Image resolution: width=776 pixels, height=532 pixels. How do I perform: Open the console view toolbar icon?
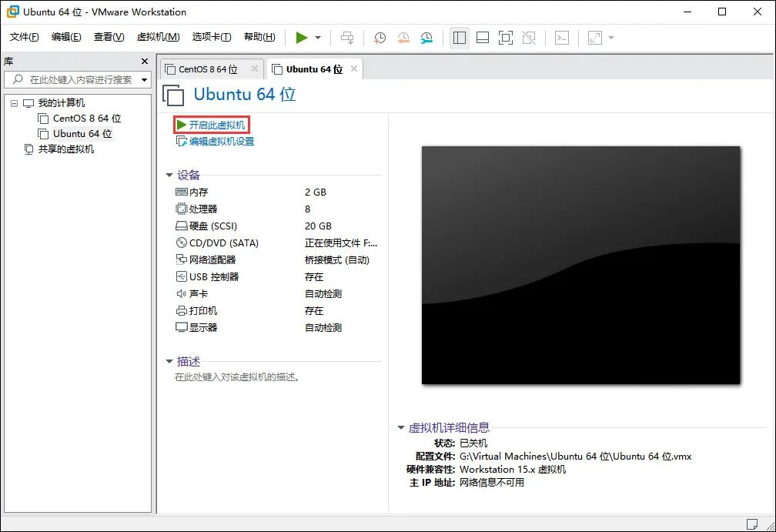coord(562,38)
